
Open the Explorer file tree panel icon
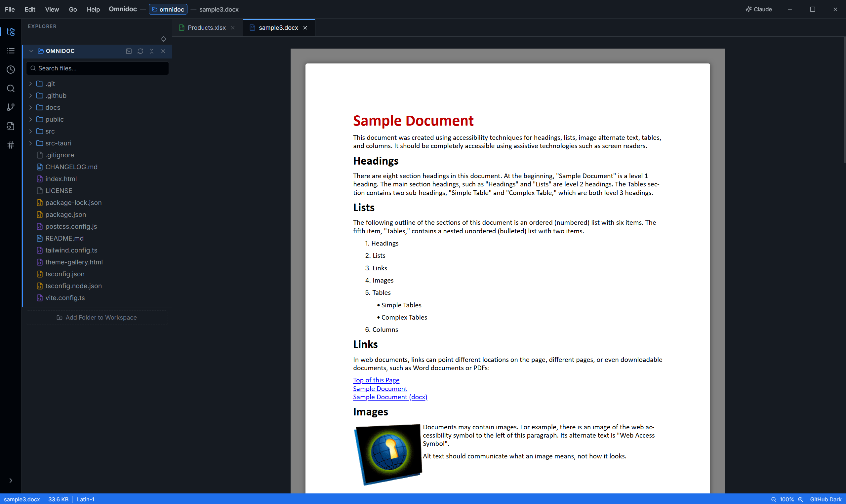click(x=11, y=32)
